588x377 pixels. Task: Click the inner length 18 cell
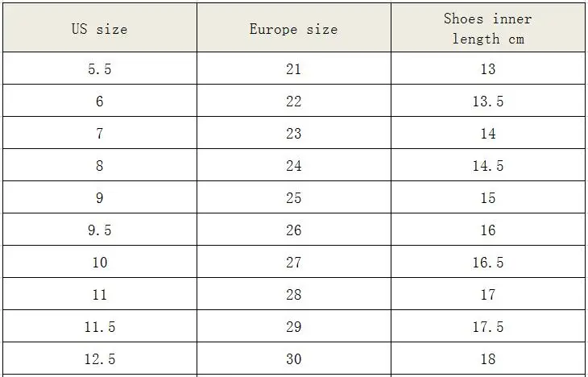tap(488, 358)
